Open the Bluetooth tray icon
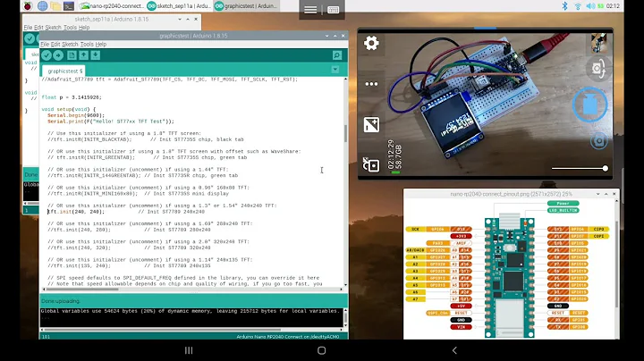Viewport: 644px width, 361px height. coord(564,5)
